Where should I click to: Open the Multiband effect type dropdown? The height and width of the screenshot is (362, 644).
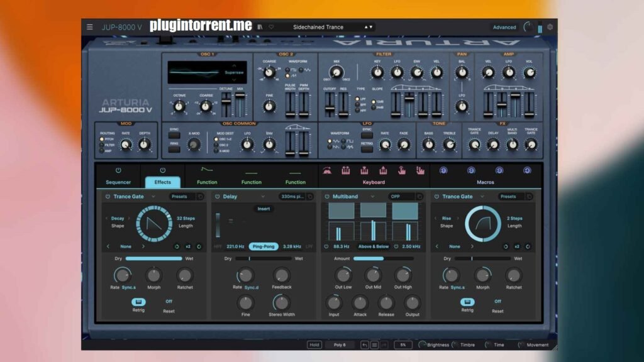coord(372,197)
